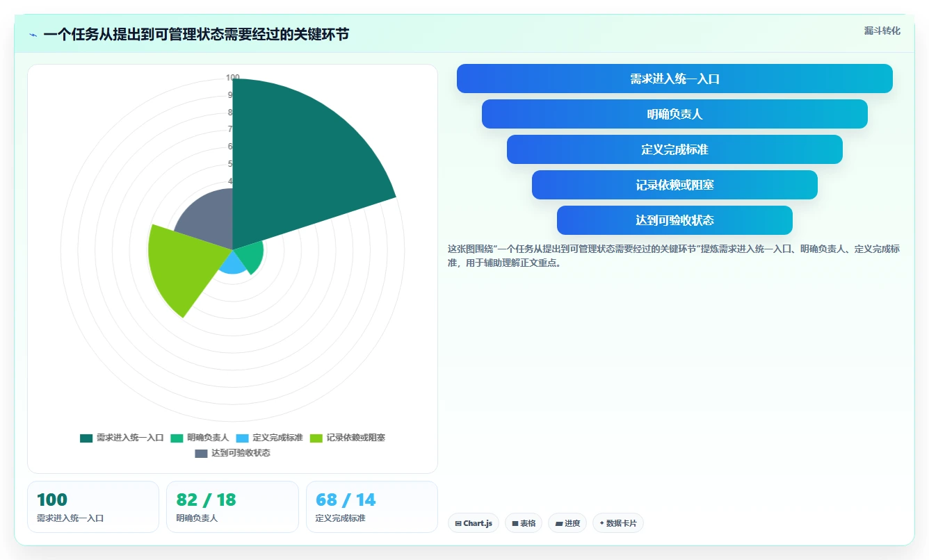Click the 100 axis label on chart
Viewport: 929px width, 560px height.
coord(233,78)
